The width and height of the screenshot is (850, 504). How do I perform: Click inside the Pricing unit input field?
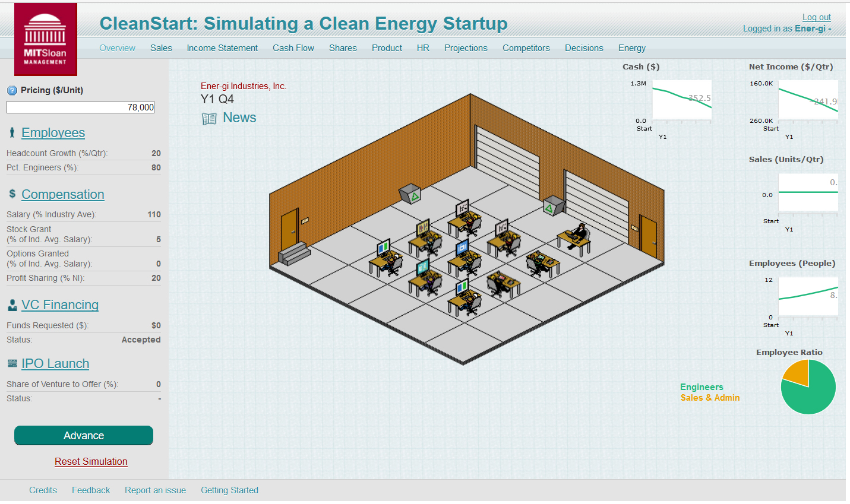coord(80,107)
